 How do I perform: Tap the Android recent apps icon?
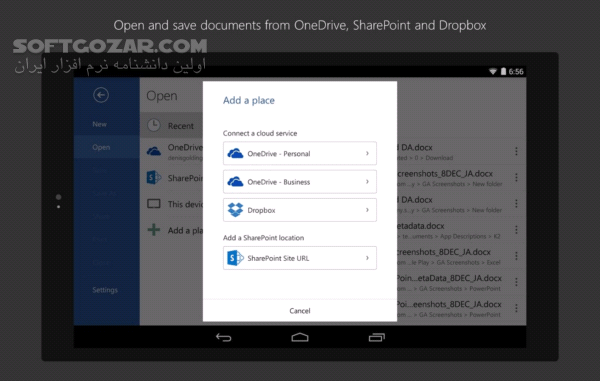coord(377,337)
